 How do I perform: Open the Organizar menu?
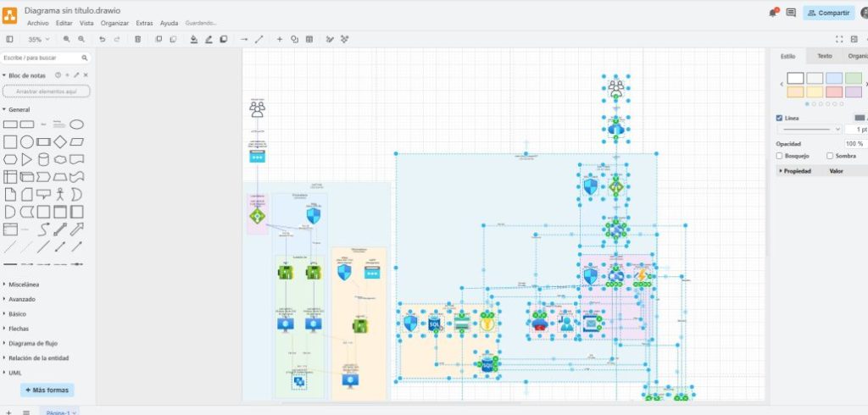(114, 23)
